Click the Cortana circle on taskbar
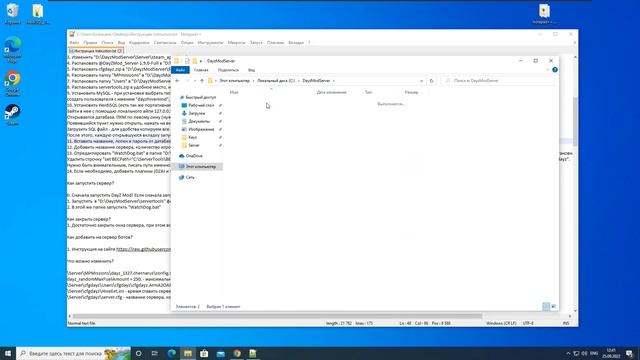 pos(138,353)
